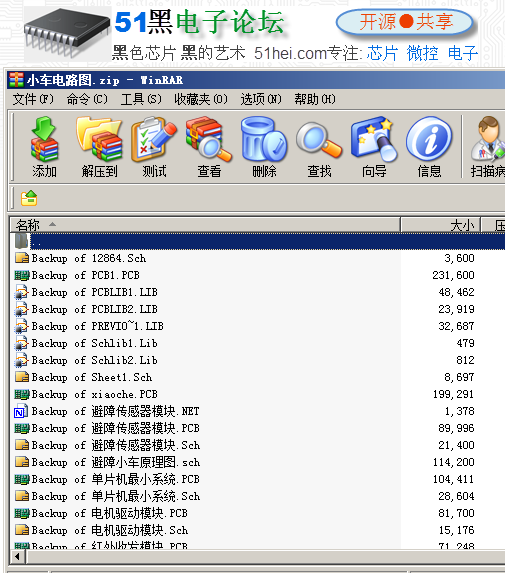Open the 工具(S) menu
This screenshot has width=505, height=573.
tap(141, 99)
